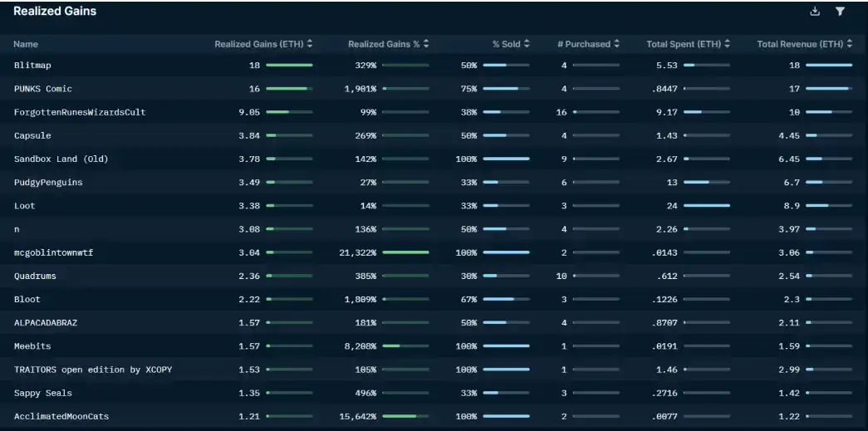The width and height of the screenshot is (868, 431).
Task: Select the Bloot row name
Action: (x=27, y=299)
